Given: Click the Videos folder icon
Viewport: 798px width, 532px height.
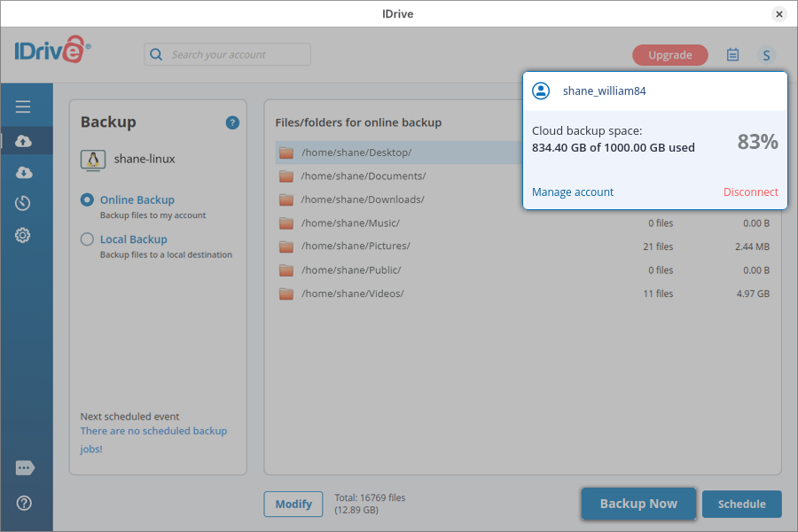Looking at the screenshot, I should 286,293.
